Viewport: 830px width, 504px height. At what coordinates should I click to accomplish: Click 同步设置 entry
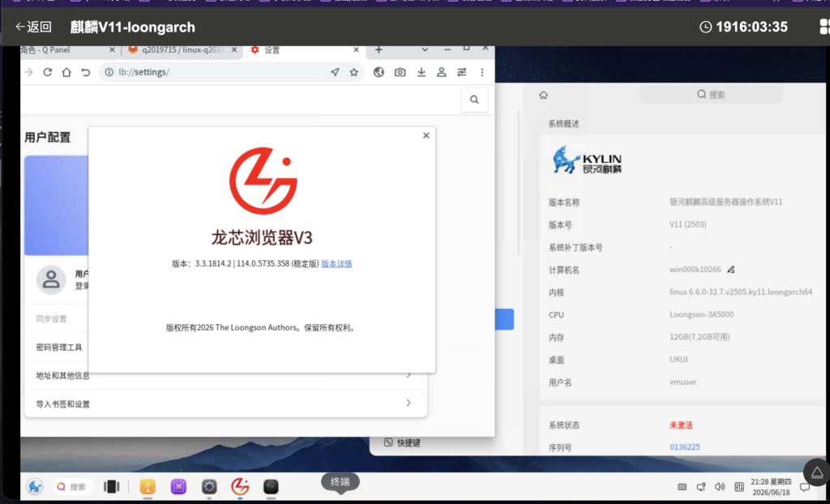coord(51,318)
